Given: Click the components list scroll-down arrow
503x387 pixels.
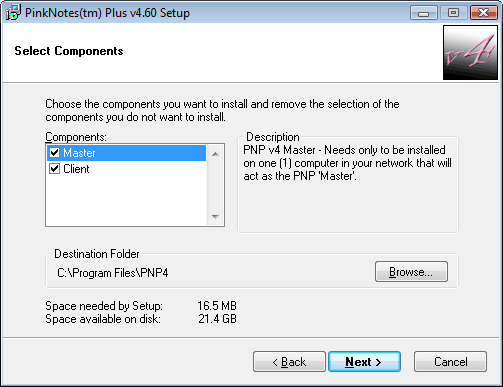Looking at the screenshot, I should pyautogui.click(x=215, y=217).
